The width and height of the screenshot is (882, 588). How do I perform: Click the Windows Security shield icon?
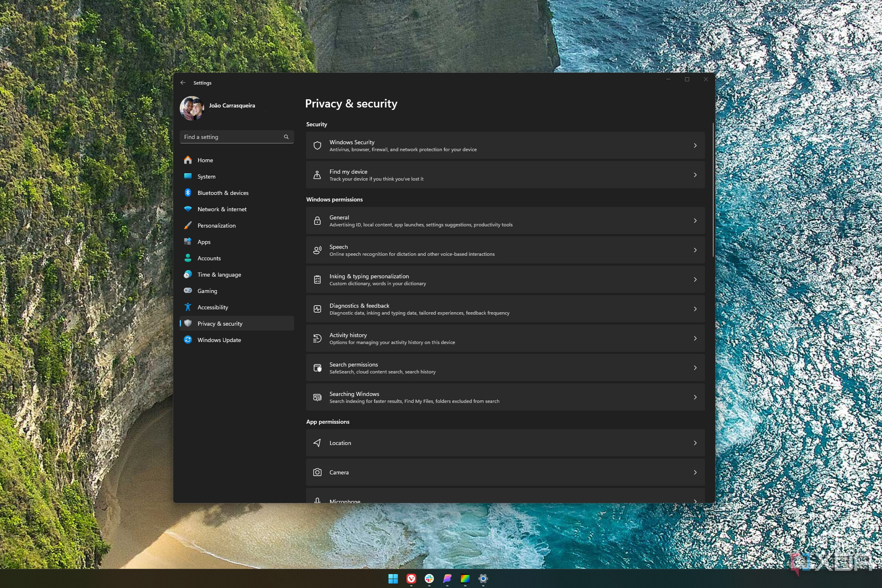(317, 145)
